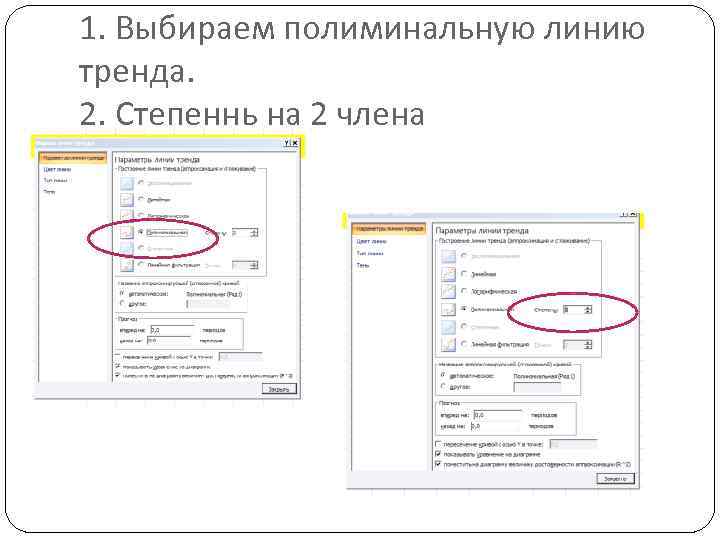Select Логарифмическая radio button in left dialog
This screenshot has width=720, height=540.
141,215
